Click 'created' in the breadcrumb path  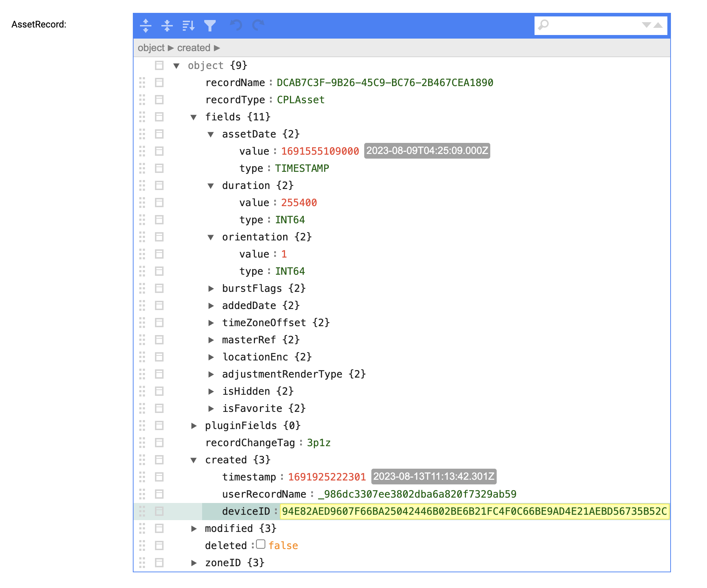194,48
